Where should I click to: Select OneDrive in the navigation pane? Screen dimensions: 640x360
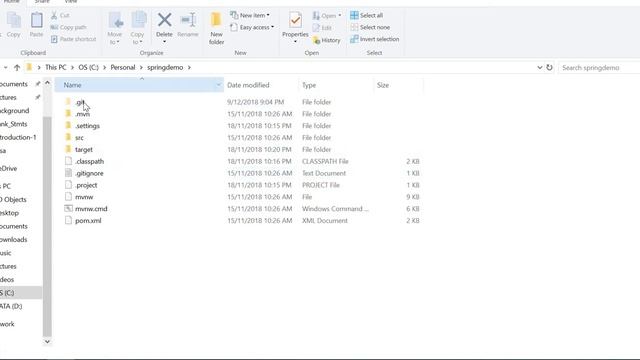point(9,169)
